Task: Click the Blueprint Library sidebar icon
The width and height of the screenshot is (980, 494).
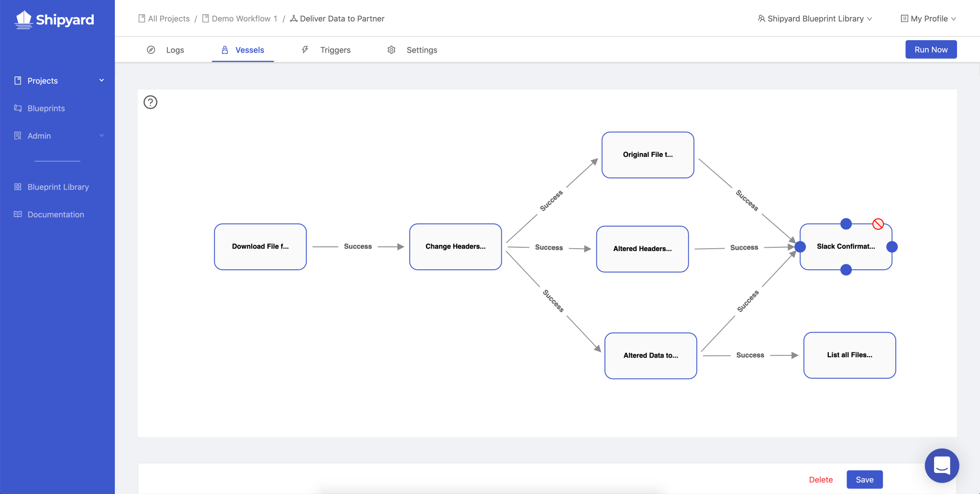Action: point(18,187)
